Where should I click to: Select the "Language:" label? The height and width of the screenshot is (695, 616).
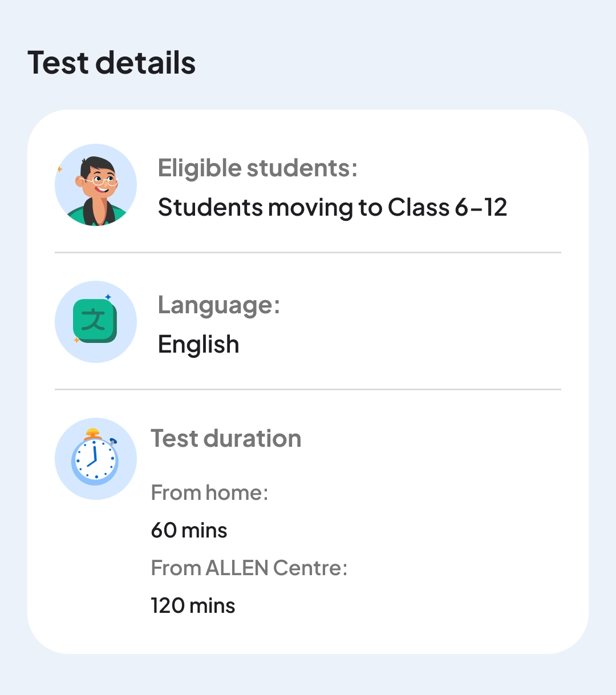click(x=219, y=305)
